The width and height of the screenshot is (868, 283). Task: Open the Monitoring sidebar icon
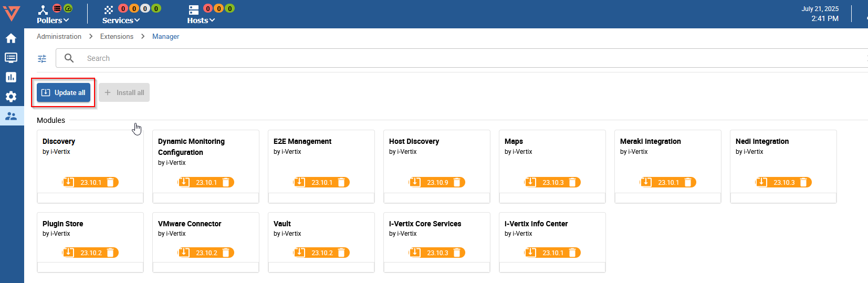click(11, 58)
